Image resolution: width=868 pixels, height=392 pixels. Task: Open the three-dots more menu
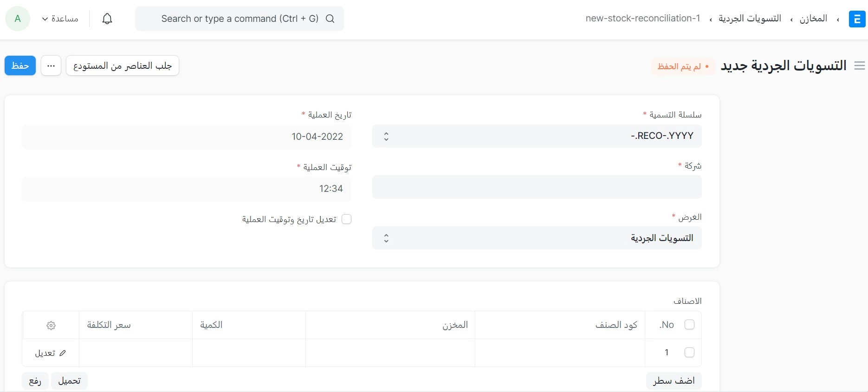point(51,65)
